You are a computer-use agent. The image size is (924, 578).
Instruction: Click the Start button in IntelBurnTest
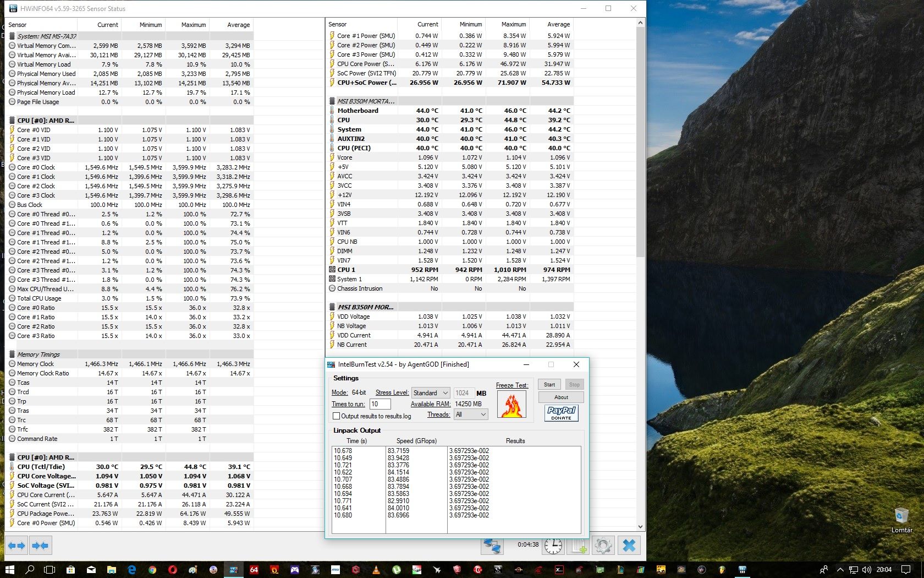(549, 385)
